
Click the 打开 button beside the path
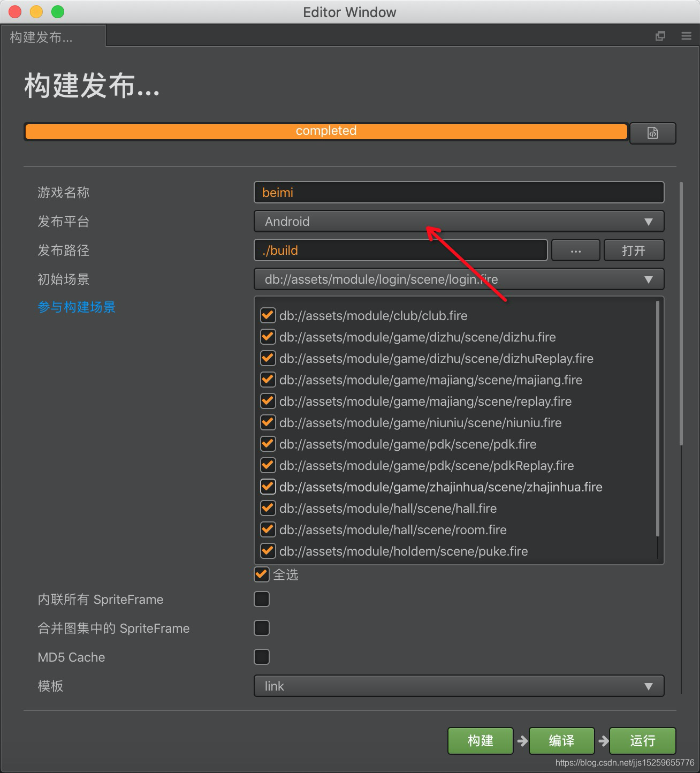634,250
